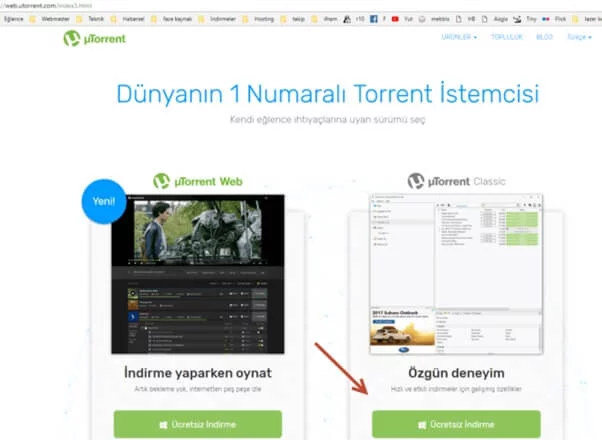Click the blue Yeni! badge
Image resolution: width=602 pixels, height=440 pixels.
[104, 201]
